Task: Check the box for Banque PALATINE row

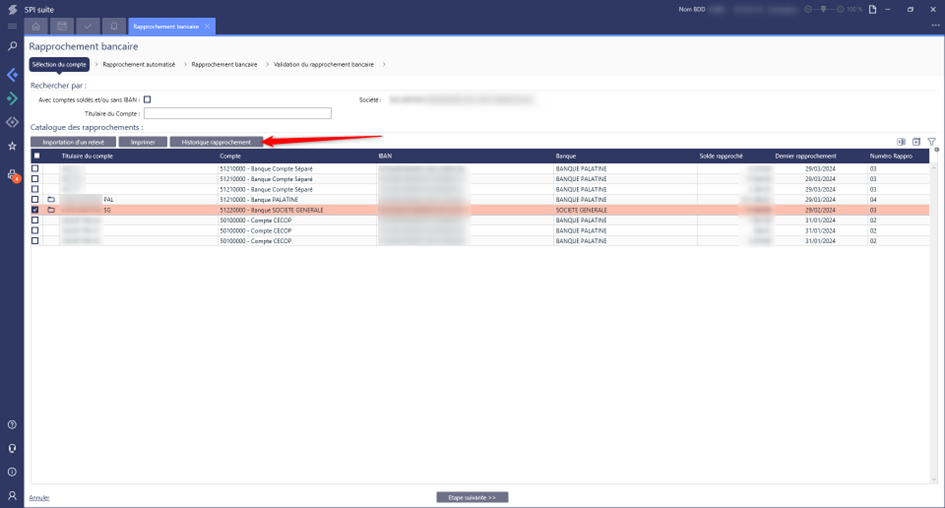Action: click(35, 199)
